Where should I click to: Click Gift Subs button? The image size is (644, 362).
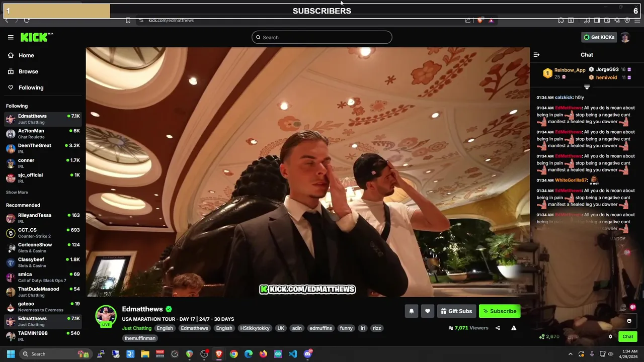click(456, 311)
